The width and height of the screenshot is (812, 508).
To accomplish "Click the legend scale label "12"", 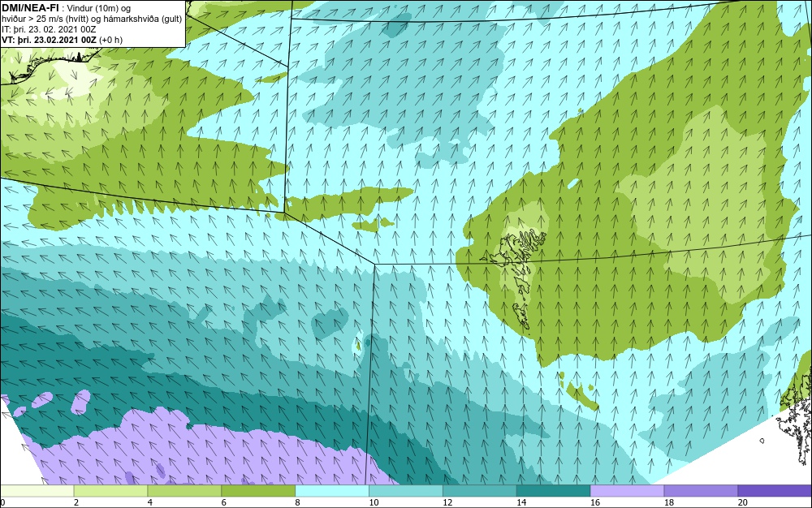I will point(447,502).
